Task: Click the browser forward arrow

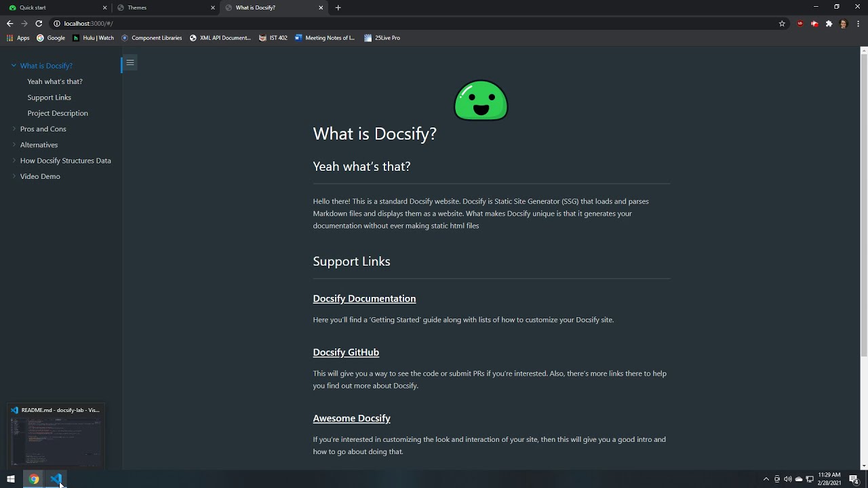Action: pyautogui.click(x=24, y=24)
